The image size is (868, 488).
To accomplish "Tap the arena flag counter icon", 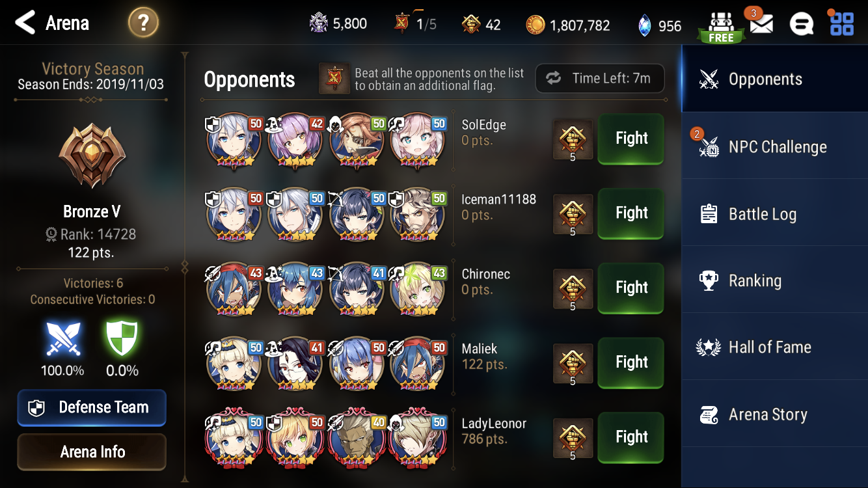I will click(x=403, y=23).
